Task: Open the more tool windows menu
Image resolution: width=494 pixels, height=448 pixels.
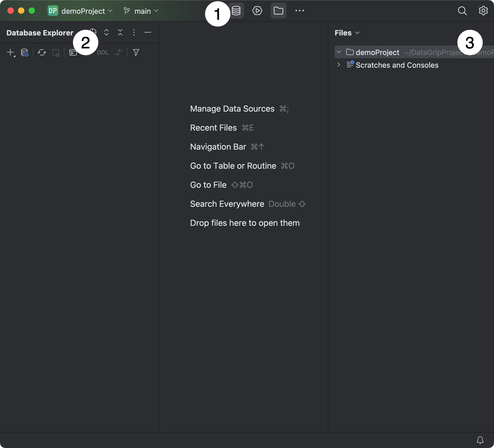Action: coord(299,11)
